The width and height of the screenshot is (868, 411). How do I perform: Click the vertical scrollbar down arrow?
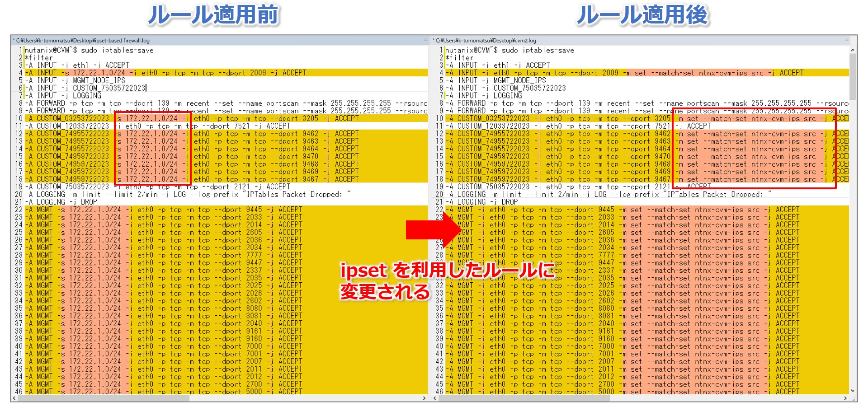[x=853, y=391]
